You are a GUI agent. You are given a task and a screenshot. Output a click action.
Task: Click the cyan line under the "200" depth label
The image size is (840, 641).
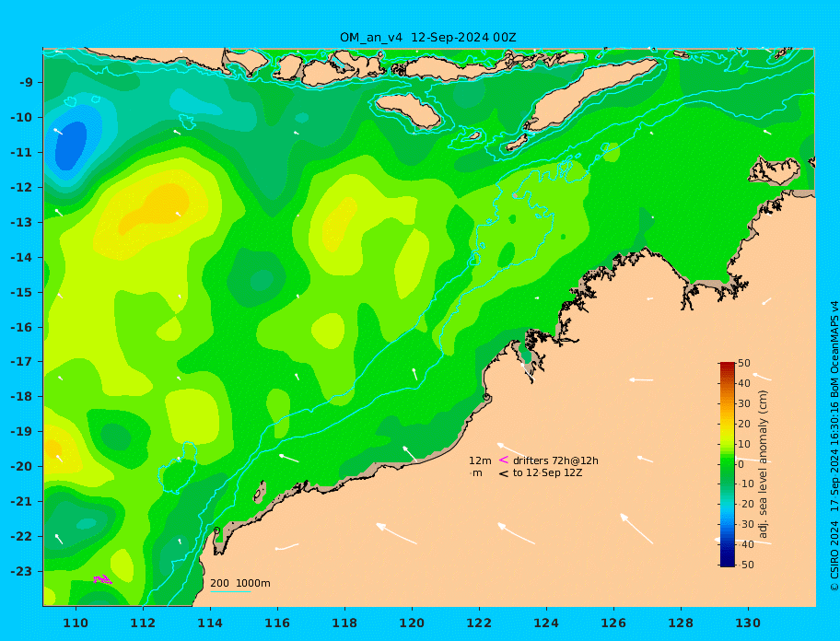point(230,591)
